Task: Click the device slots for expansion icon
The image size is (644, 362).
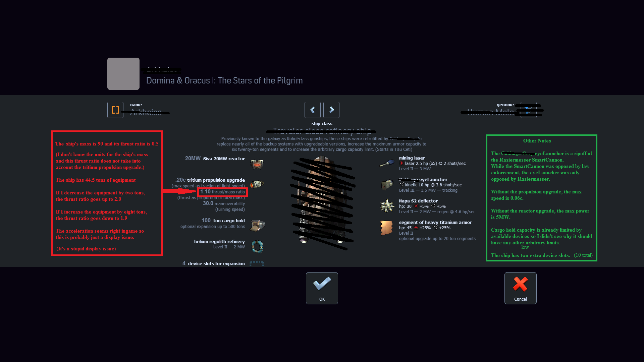Action: [x=256, y=263]
